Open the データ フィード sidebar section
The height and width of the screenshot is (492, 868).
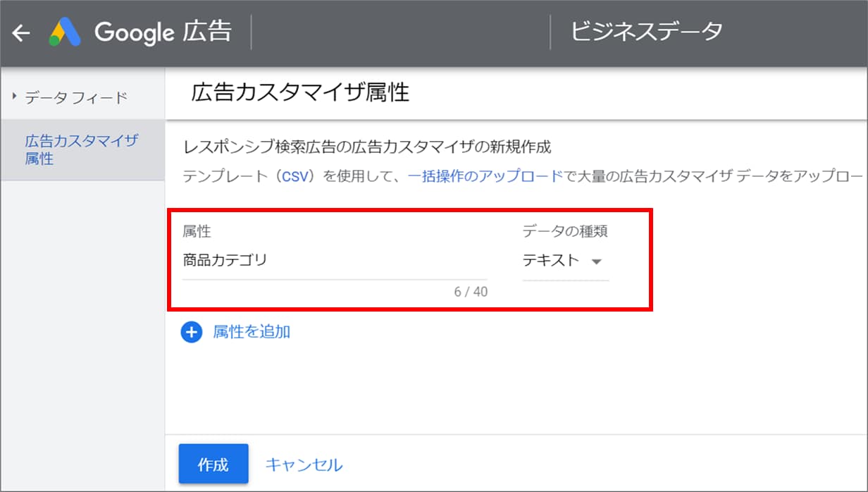click(76, 97)
